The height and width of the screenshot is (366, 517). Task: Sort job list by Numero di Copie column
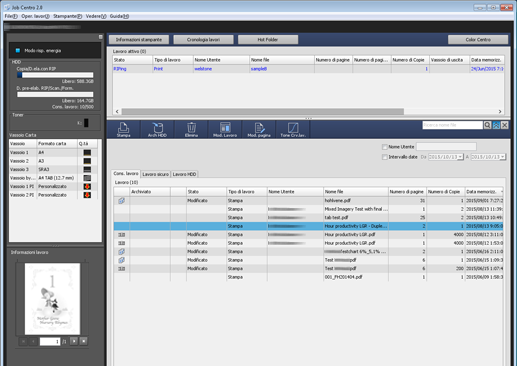[446, 192]
